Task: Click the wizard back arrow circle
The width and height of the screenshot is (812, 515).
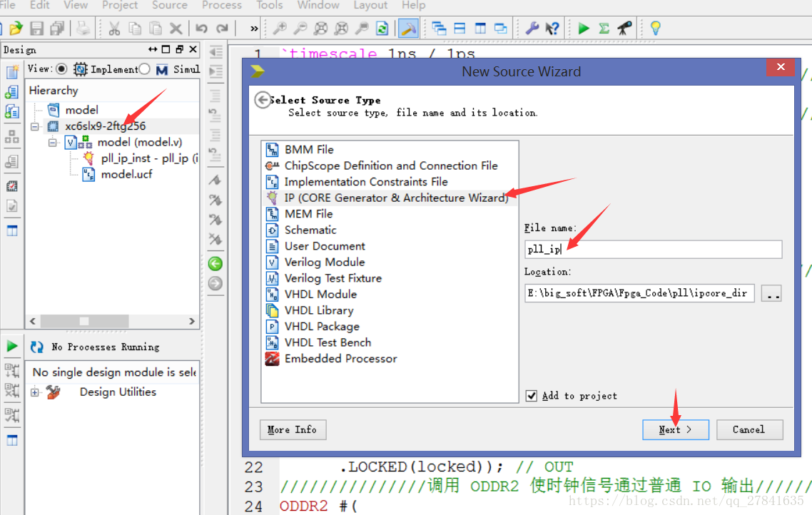Action: (263, 99)
